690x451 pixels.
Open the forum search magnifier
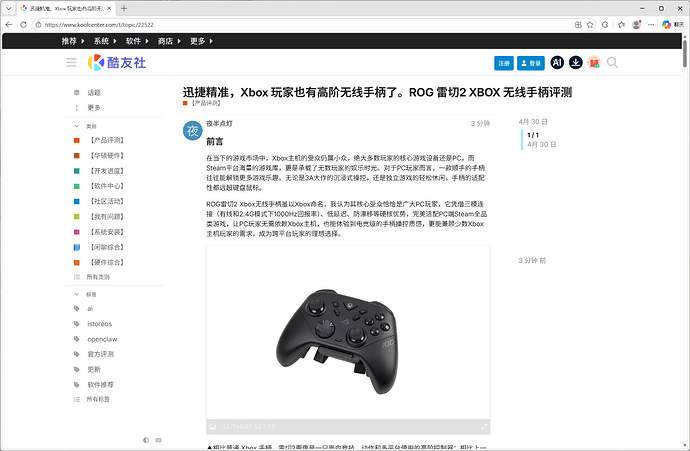(612, 62)
